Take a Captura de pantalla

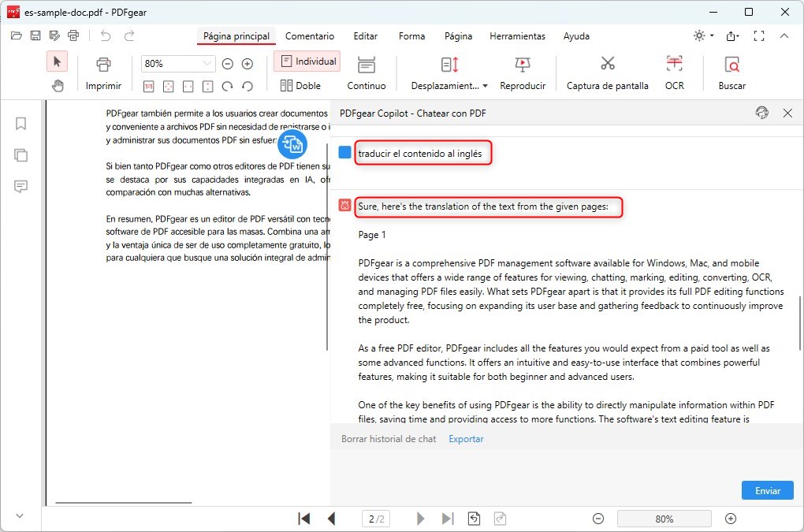(607, 74)
